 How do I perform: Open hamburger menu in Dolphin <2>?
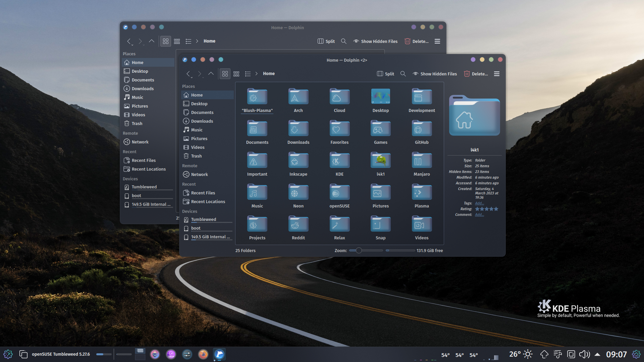(x=497, y=74)
